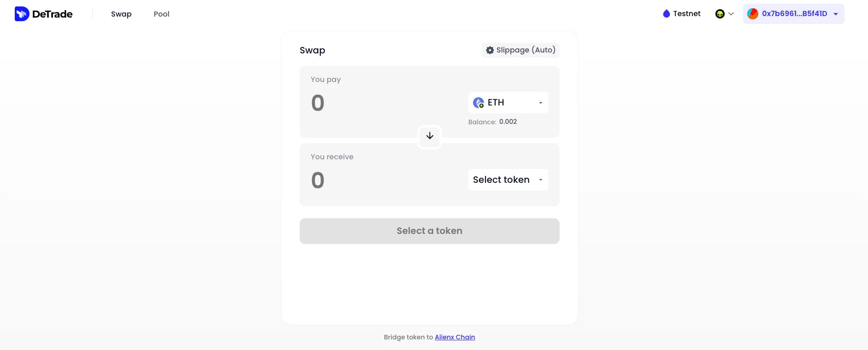The height and width of the screenshot is (350, 868).
Task: Expand the network chevron next to alien icon
Action: [731, 14]
